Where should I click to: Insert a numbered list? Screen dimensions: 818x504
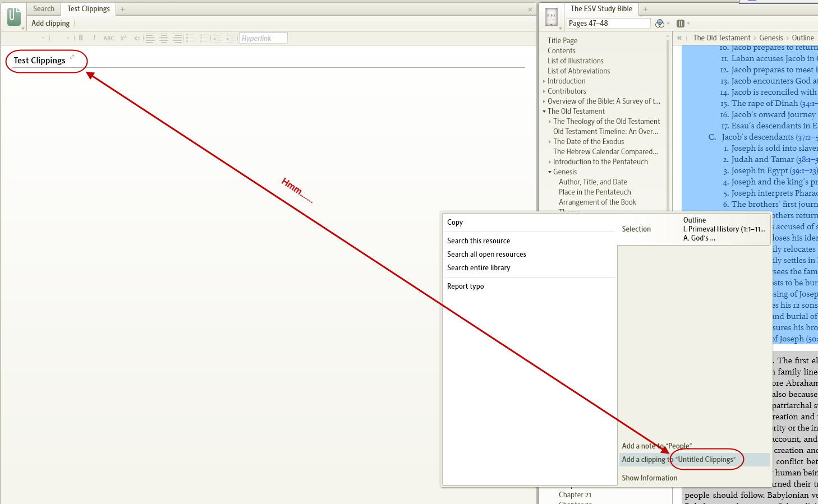[204, 38]
